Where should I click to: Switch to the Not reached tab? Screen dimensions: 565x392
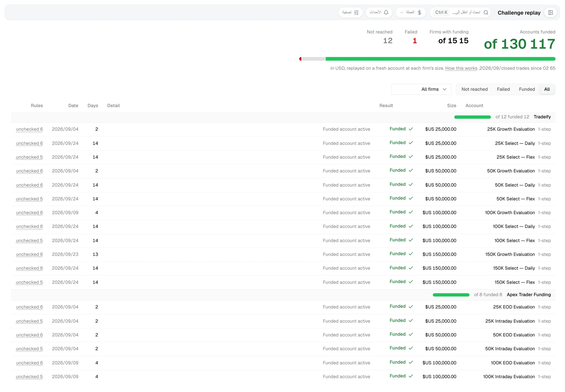click(x=474, y=89)
